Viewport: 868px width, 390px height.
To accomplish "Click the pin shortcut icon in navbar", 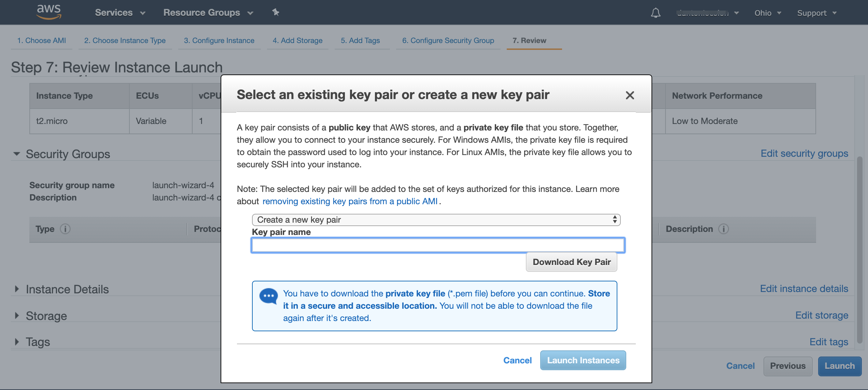I will pos(276,13).
